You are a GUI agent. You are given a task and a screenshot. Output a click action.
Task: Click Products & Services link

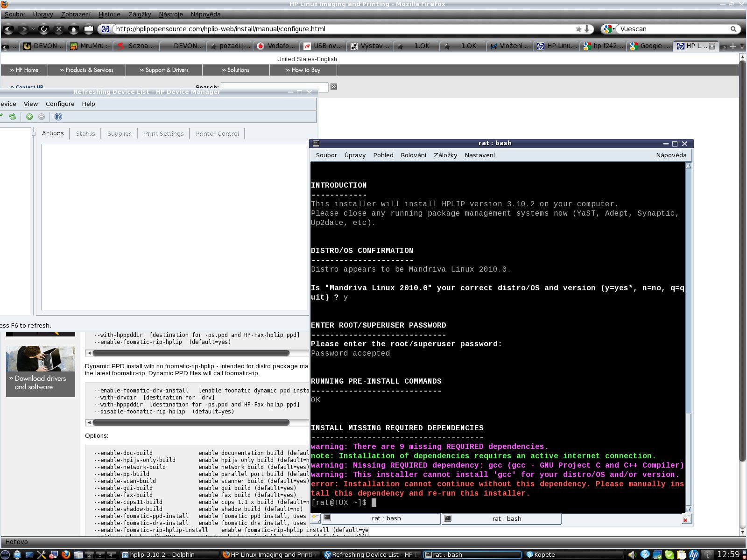click(87, 70)
